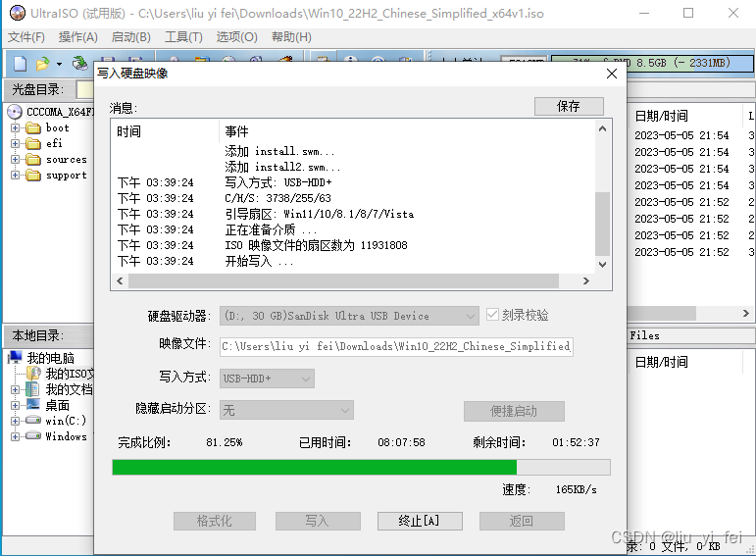
Task: Click the CCCOMA_X64F disc root icon
Action: 15,112
